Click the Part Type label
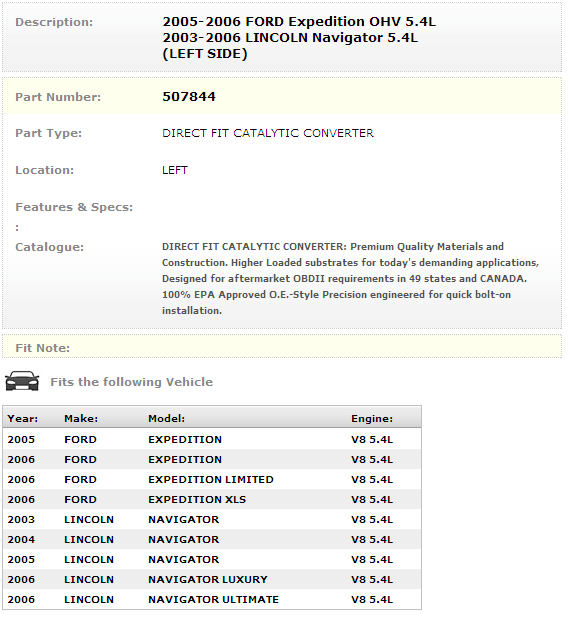 point(48,133)
